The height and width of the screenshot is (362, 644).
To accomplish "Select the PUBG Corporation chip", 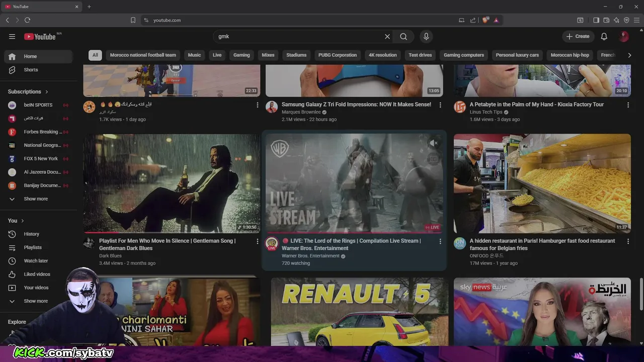I will 338,55.
